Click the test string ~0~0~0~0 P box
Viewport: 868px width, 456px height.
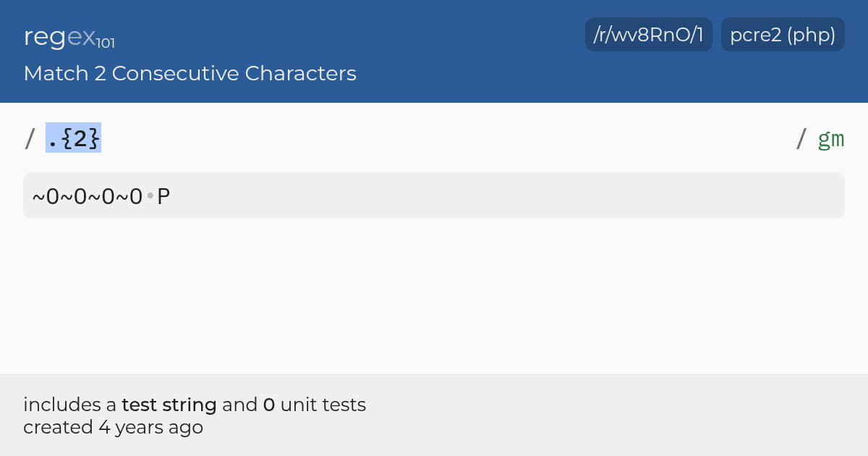click(434, 195)
